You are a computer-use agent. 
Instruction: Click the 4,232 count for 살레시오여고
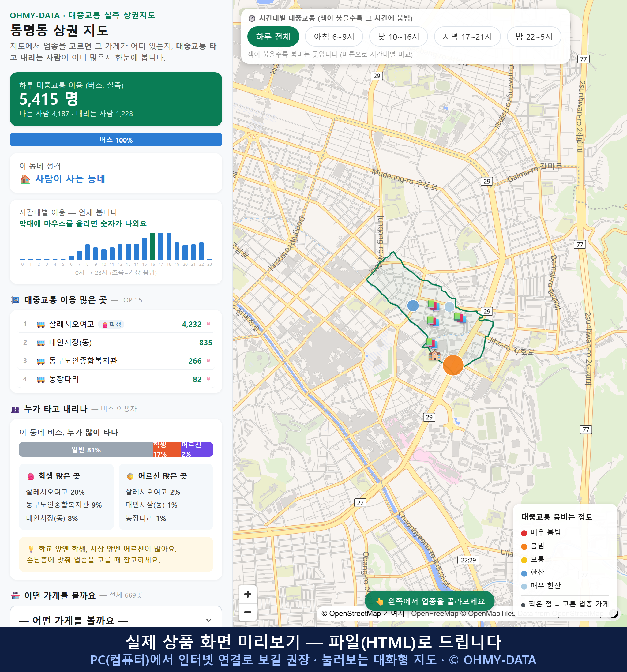point(192,325)
